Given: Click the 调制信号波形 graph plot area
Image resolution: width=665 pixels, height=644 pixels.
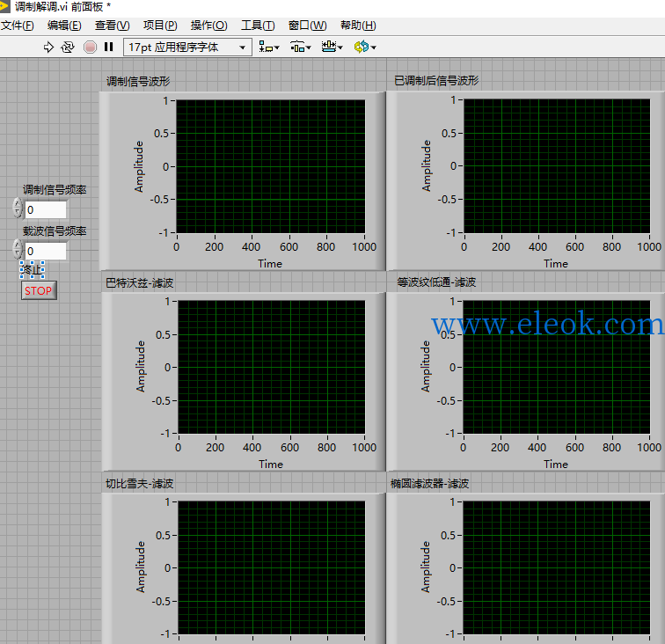Looking at the screenshot, I should tap(271, 166).
